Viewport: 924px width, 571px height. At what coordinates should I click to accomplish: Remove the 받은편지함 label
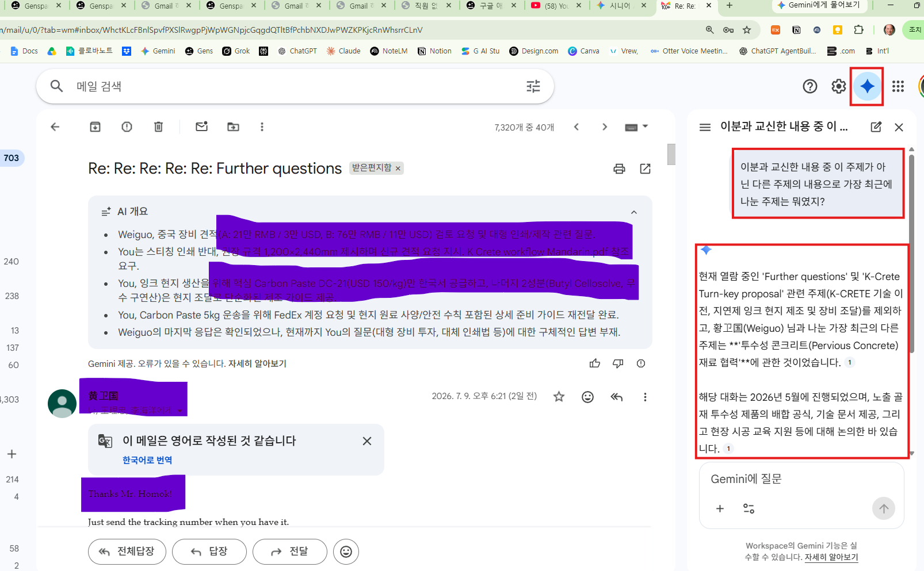pos(398,168)
